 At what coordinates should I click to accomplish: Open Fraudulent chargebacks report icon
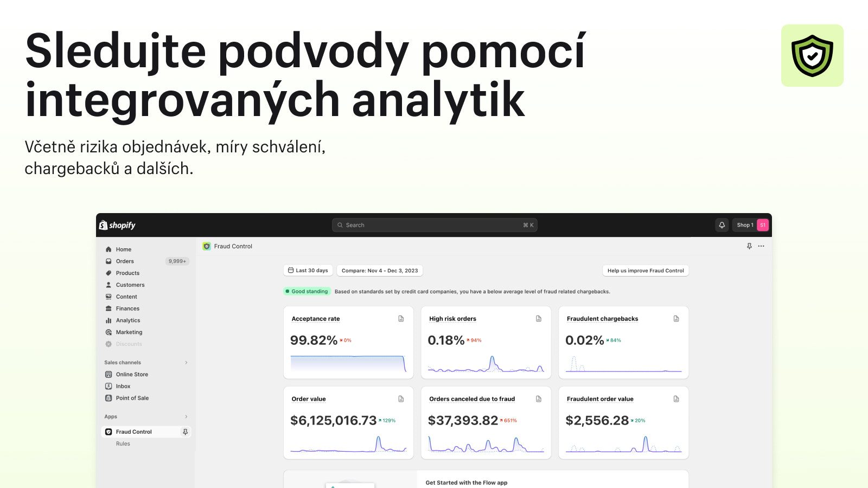click(x=676, y=319)
